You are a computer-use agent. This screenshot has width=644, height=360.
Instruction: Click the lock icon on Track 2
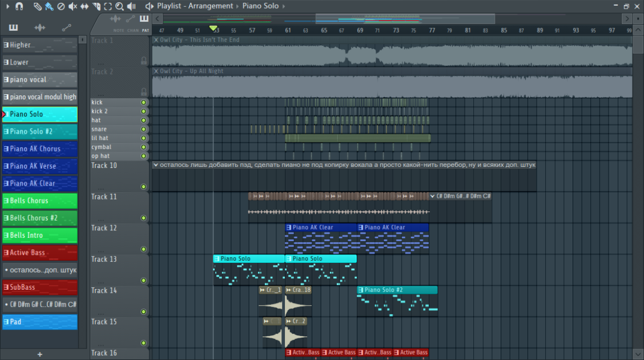click(144, 91)
